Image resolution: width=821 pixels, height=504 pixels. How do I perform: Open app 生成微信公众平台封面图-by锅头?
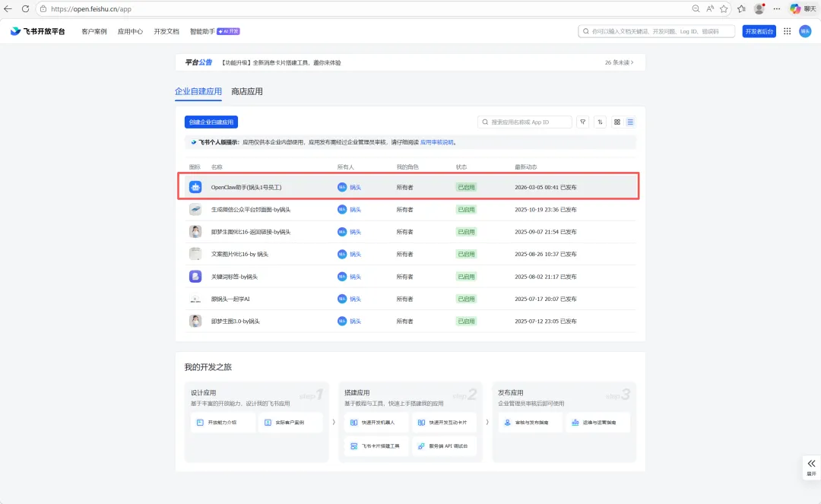click(251, 209)
